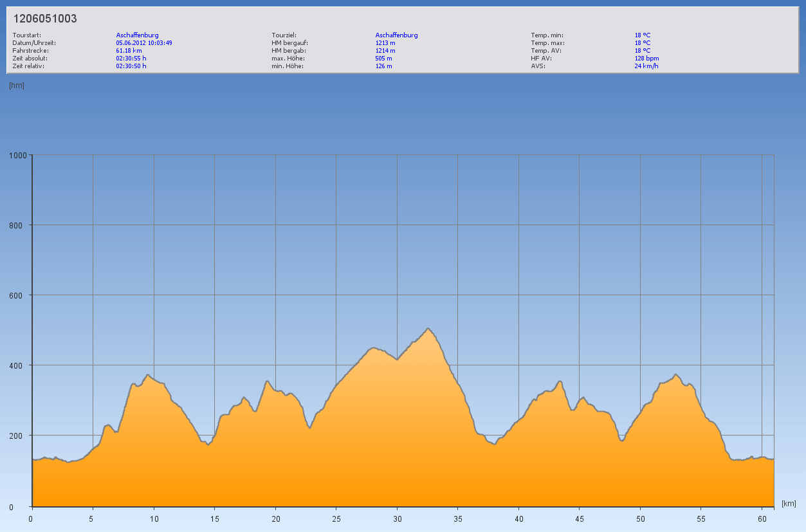Image resolution: width=806 pixels, height=532 pixels.
Task: Click the HF AV value 128 bpm
Action: 646,58
